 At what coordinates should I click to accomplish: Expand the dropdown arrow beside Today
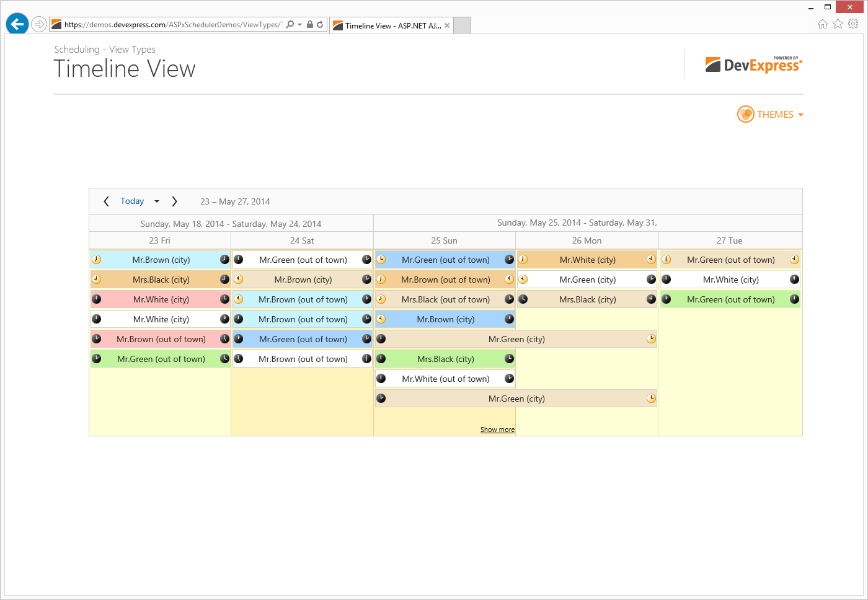(x=157, y=201)
